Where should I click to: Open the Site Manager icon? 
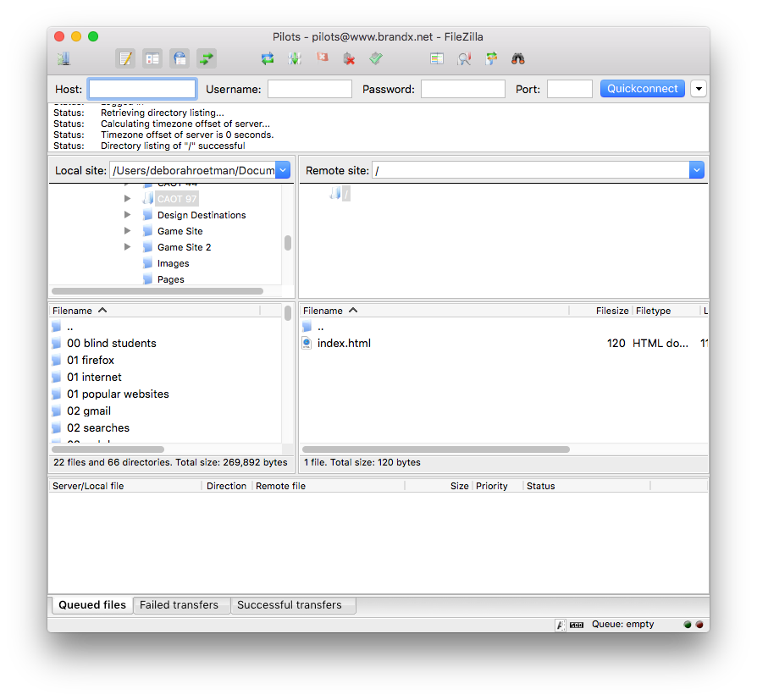click(64, 59)
